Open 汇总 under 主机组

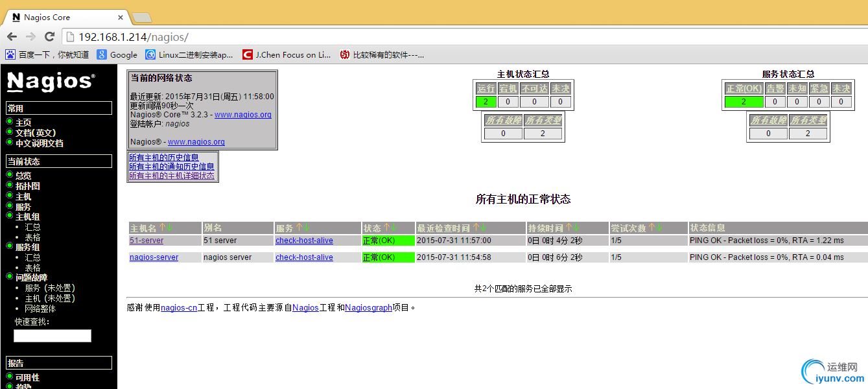pos(32,228)
